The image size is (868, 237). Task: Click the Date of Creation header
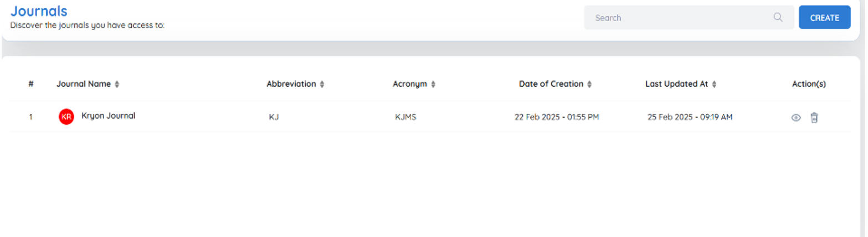click(551, 84)
